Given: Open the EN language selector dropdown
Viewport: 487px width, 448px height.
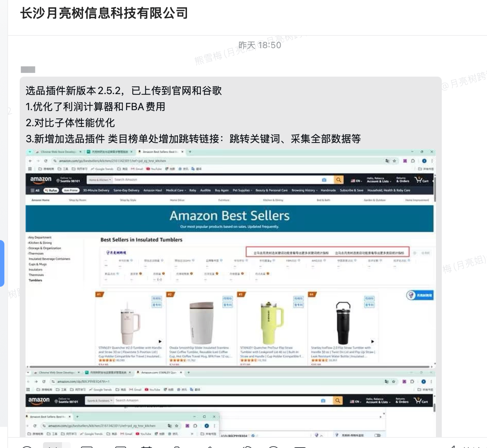Looking at the screenshot, I should pos(356,181).
